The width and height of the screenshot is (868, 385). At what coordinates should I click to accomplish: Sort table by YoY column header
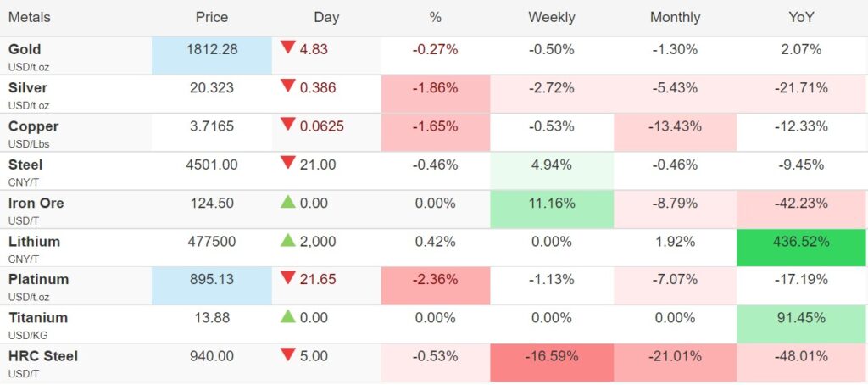801,17
